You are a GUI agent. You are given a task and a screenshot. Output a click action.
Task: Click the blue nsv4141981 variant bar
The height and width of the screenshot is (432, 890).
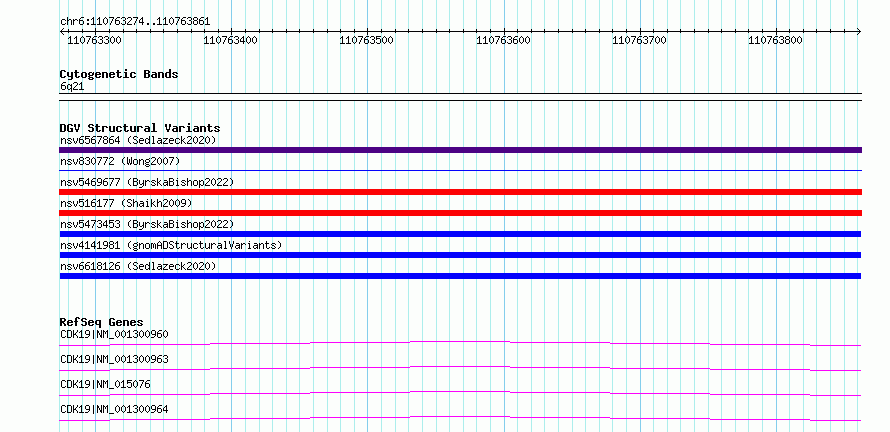[460, 255]
